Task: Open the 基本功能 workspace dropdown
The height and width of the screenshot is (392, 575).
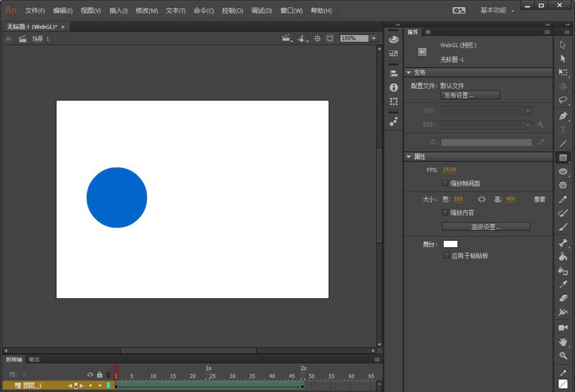Action: coord(497,10)
